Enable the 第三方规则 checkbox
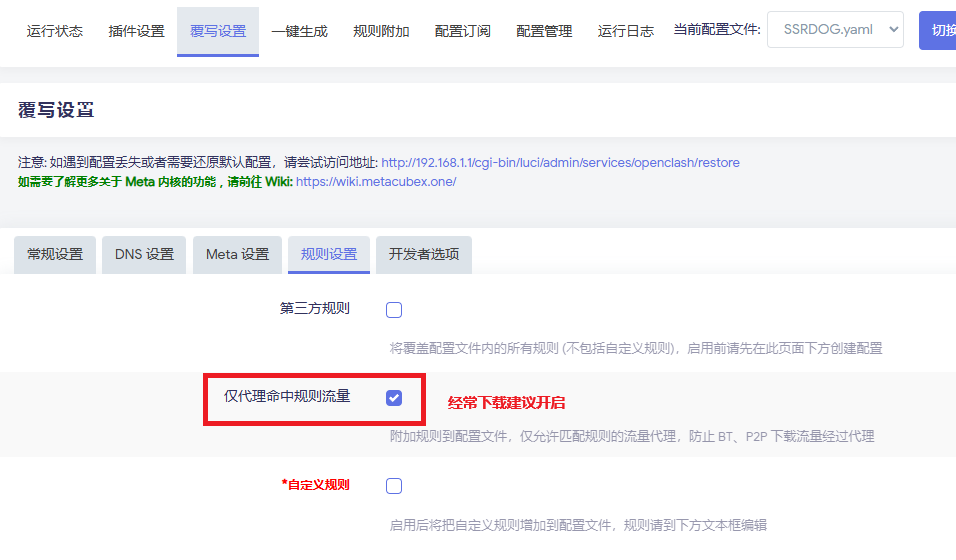 tap(394, 310)
